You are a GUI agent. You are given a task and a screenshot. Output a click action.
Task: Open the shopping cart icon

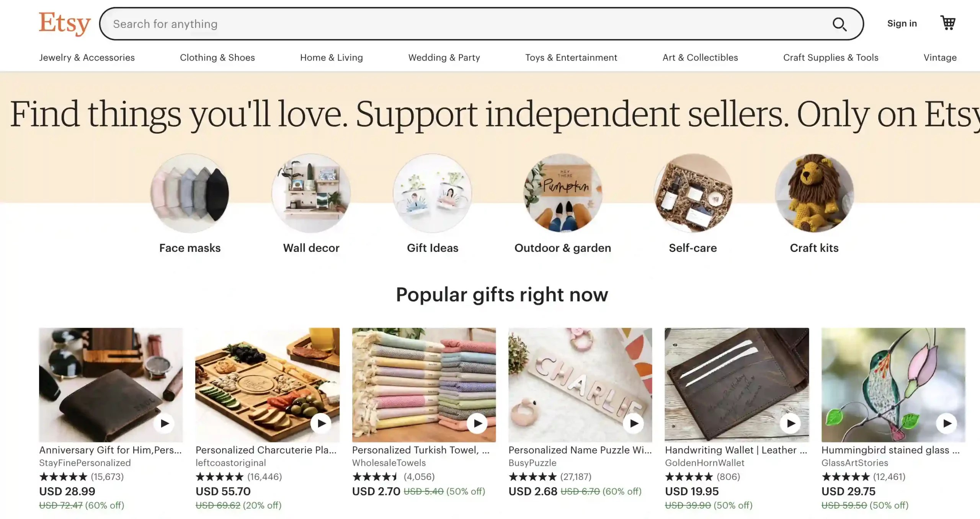[x=948, y=23]
